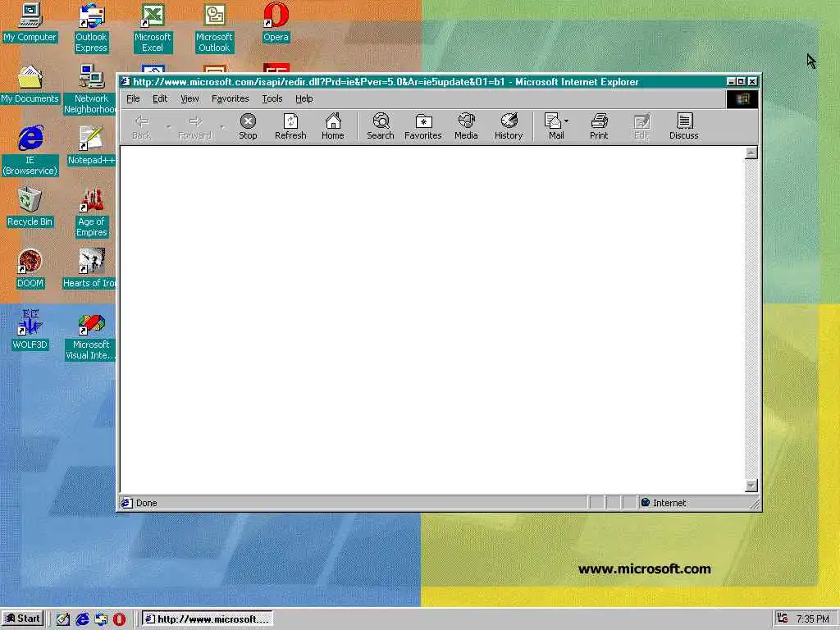Open the Tools menu
This screenshot has height=630, width=840.
[272, 98]
